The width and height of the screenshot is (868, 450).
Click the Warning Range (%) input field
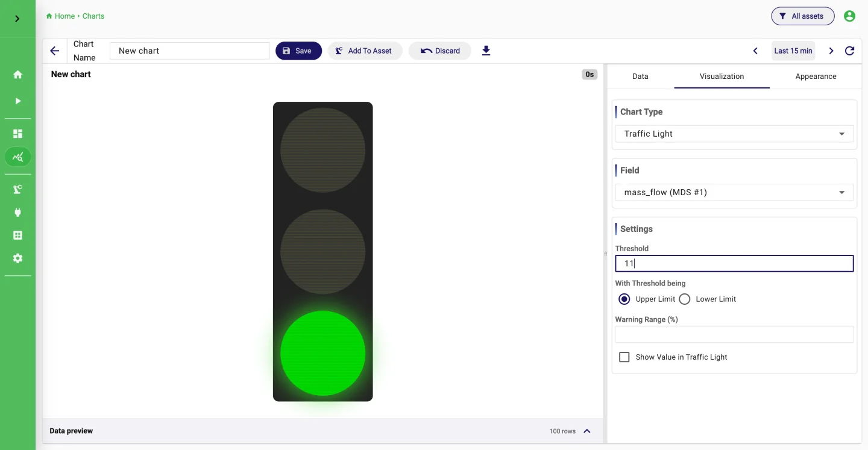pyautogui.click(x=734, y=334)
